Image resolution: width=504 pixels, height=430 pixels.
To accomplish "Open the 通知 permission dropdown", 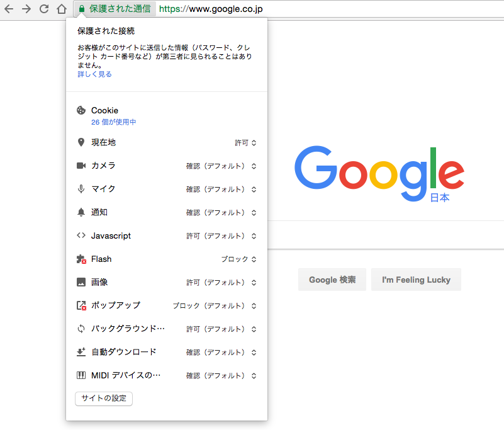I will 221,213.
